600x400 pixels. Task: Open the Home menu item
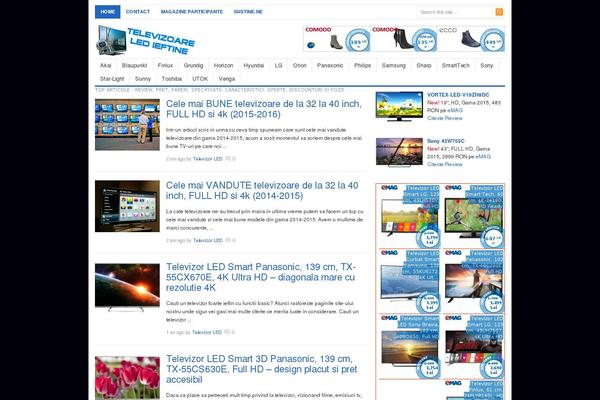[108, 12]
